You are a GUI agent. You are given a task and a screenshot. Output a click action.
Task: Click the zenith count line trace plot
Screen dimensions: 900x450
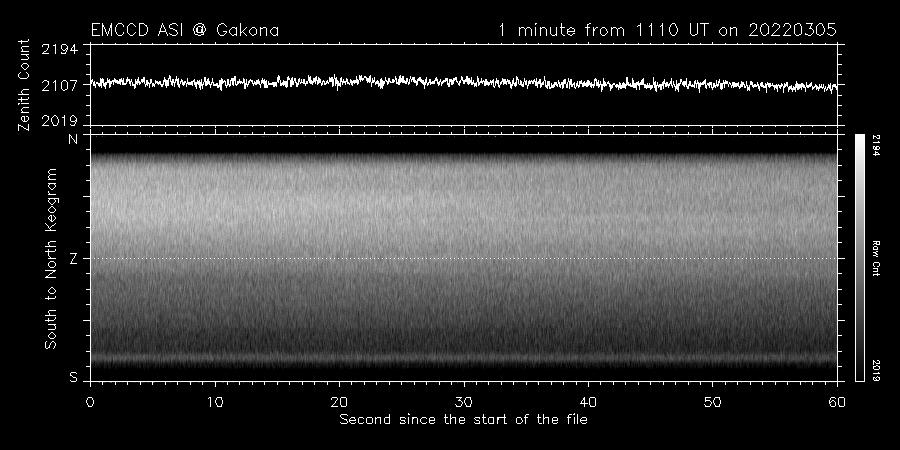(x=464, y=83)
